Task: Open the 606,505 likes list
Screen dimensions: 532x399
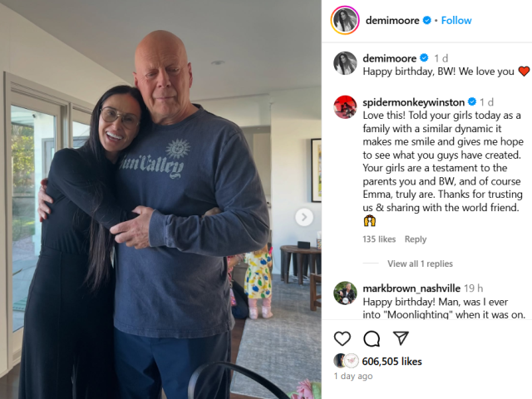Action: (x=392, y=362)
